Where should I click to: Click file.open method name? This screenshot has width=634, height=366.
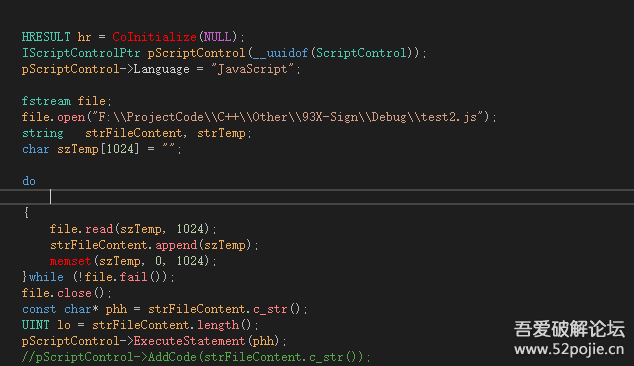[x=71, y=117]
